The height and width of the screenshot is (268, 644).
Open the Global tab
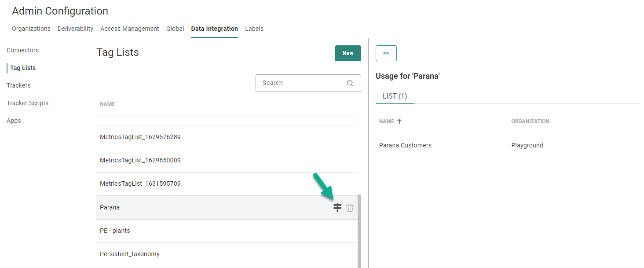tap(175, 29)
